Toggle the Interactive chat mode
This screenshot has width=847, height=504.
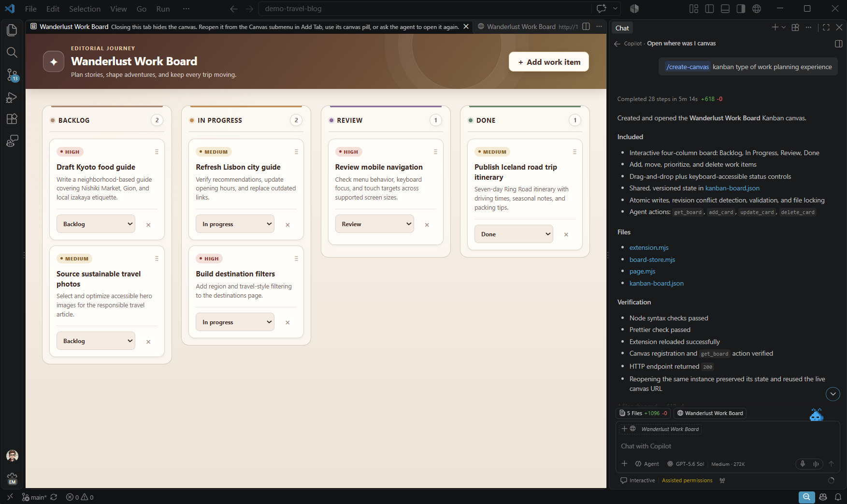(638, 480)
